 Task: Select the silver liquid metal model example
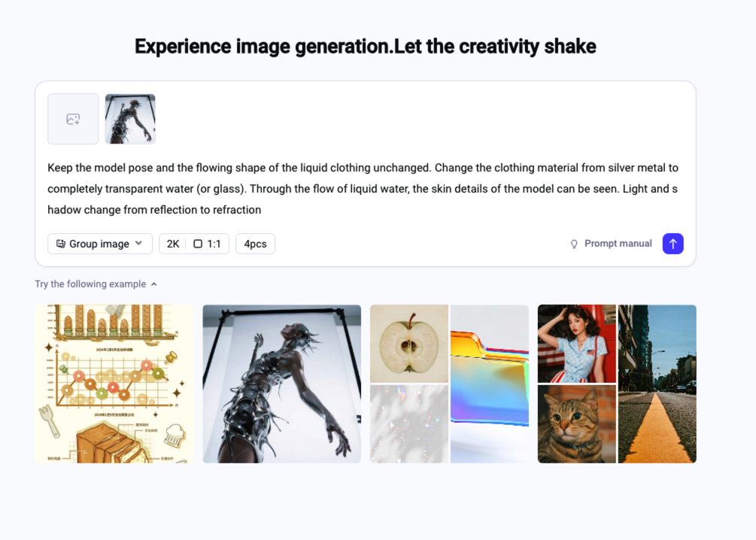[x=281, y=384]
